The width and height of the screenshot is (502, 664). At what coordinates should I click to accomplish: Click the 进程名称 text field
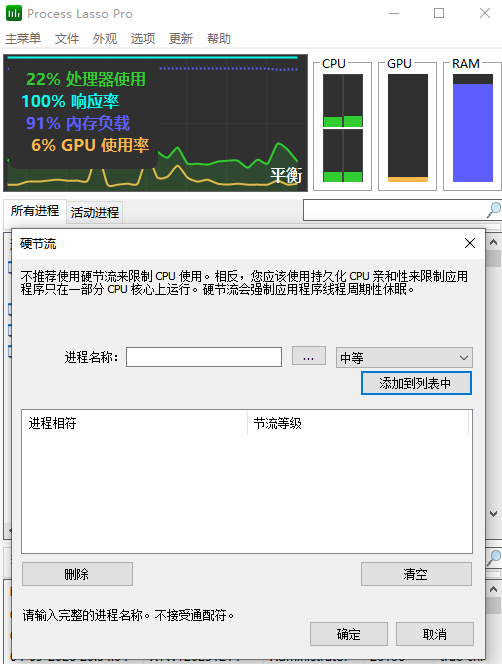pyautogui.click(x=204, y=357)
